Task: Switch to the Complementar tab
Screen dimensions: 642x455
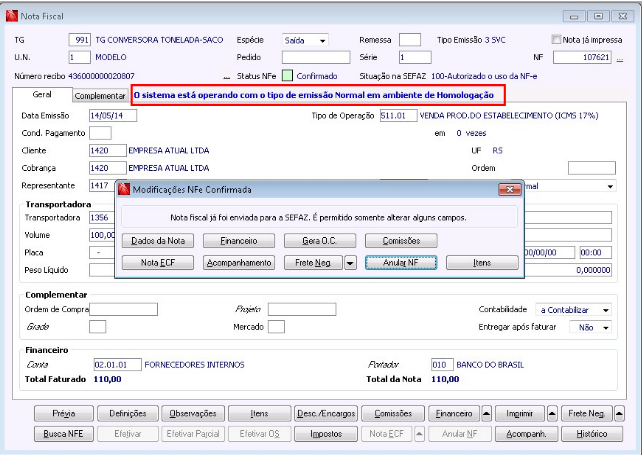Action: point(100,96)
